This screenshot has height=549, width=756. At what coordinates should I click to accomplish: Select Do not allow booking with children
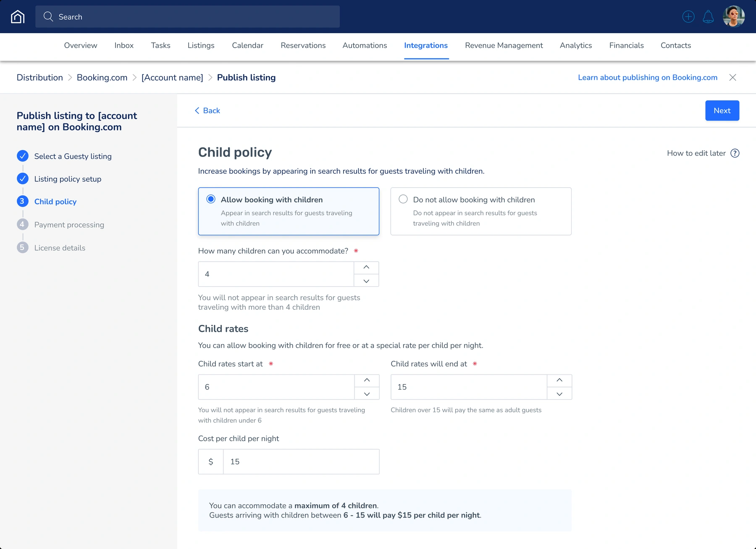481,211
